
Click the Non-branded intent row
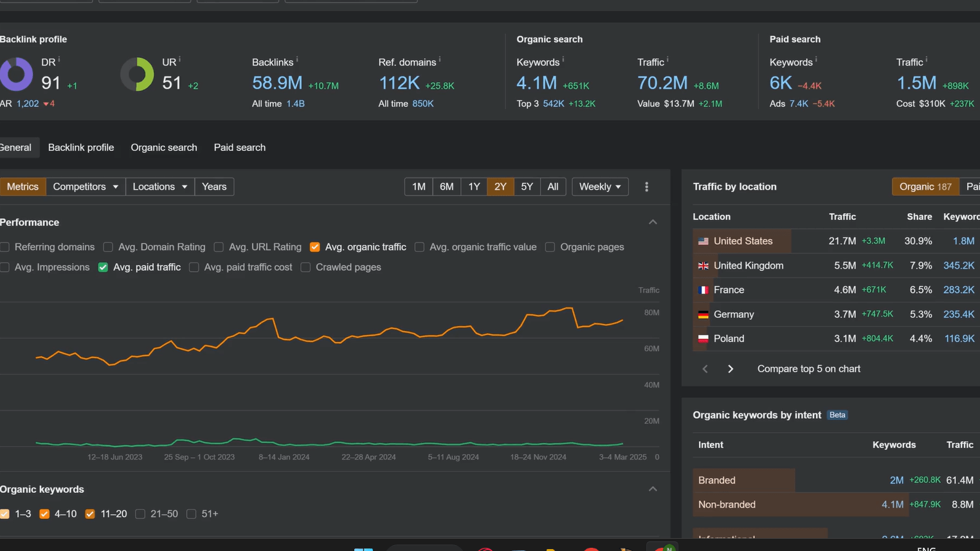[x=727, y=504]
